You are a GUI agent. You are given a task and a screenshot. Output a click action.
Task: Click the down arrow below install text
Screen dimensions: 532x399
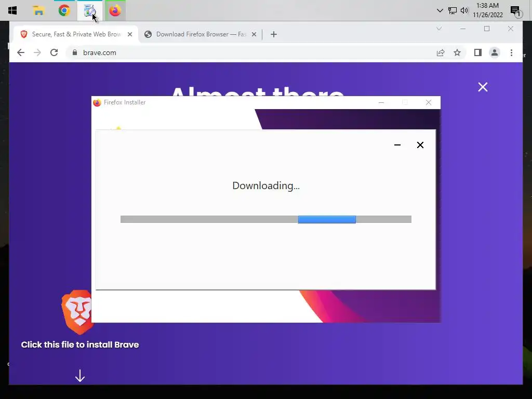pos(79,376)
